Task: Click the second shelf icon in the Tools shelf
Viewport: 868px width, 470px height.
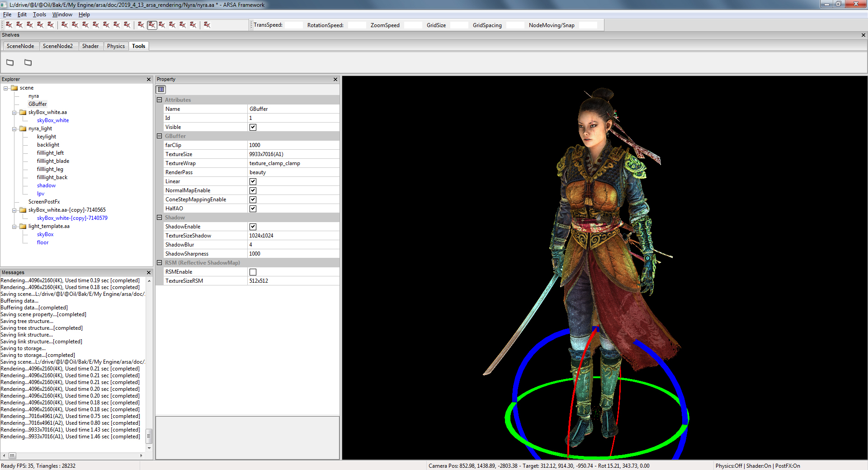Action: [x=28, y=62]
